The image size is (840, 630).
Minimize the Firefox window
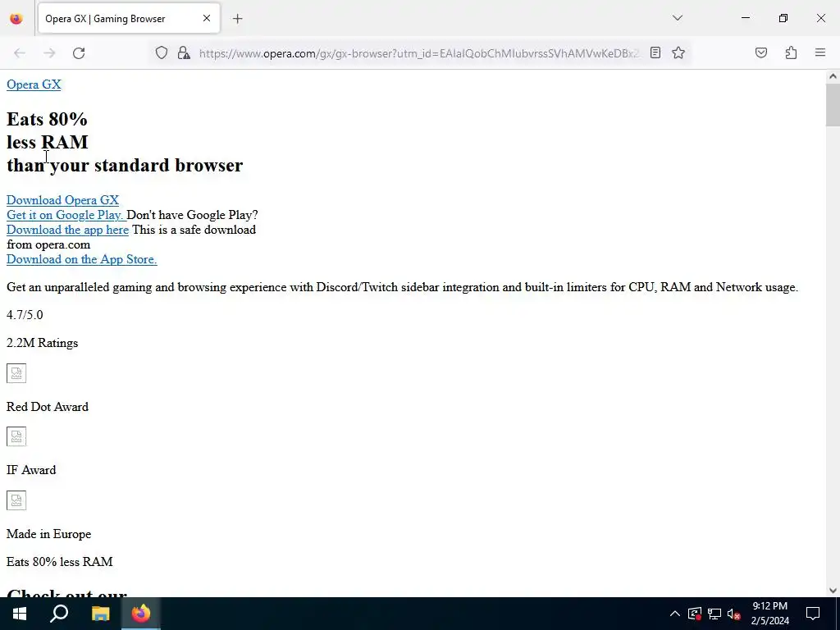pos(745,18)
